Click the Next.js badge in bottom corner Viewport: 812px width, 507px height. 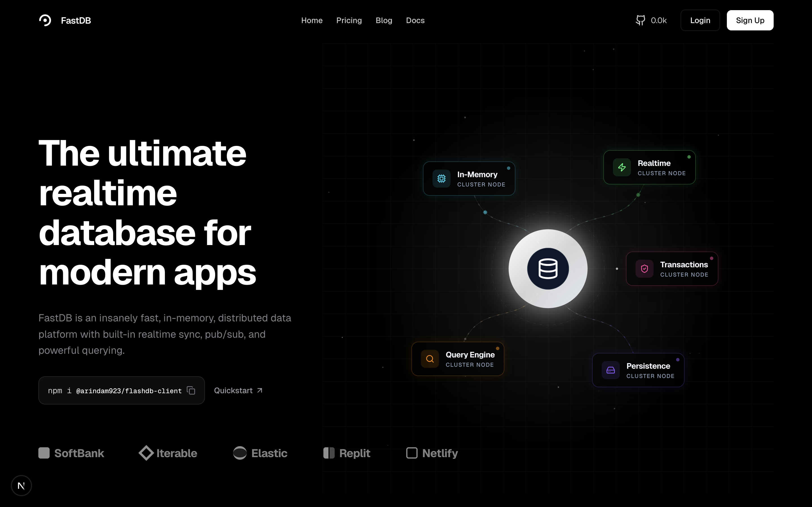click(x=21, y=485)
